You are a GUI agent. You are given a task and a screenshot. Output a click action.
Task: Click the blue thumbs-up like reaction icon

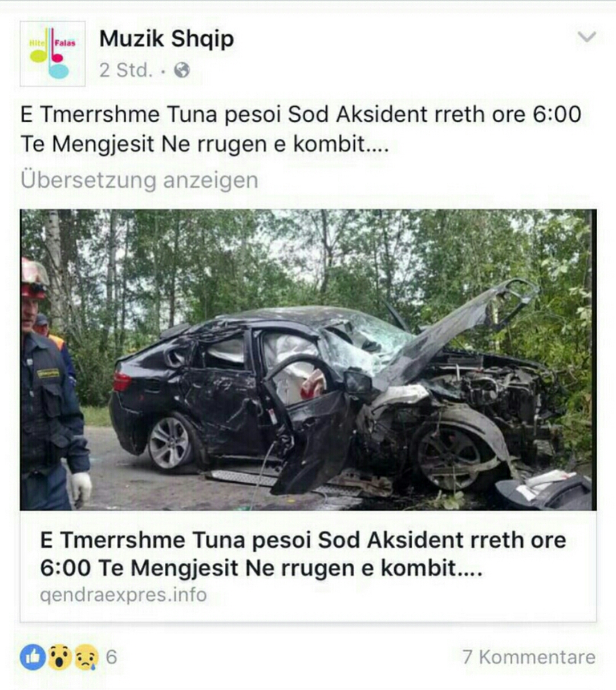pos(33,657)
